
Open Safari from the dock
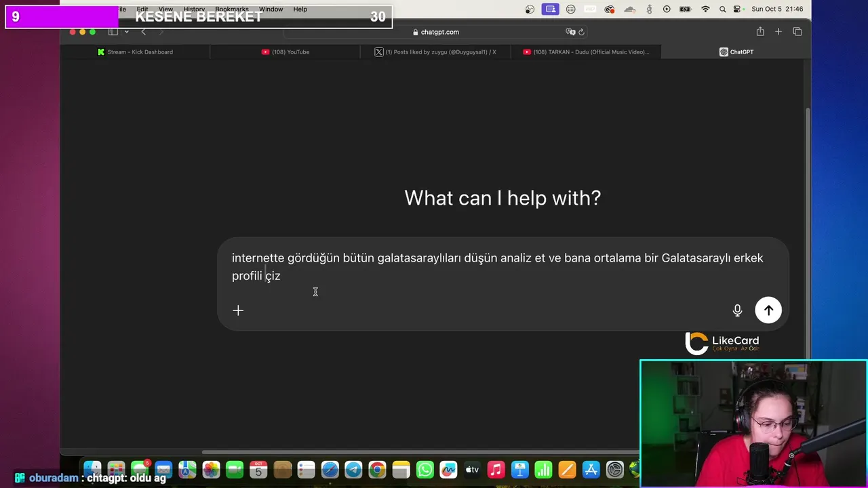coord(330,469)
